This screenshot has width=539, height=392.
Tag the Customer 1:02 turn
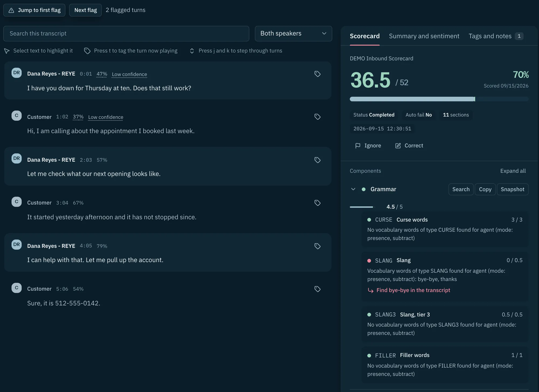(317, 117)
